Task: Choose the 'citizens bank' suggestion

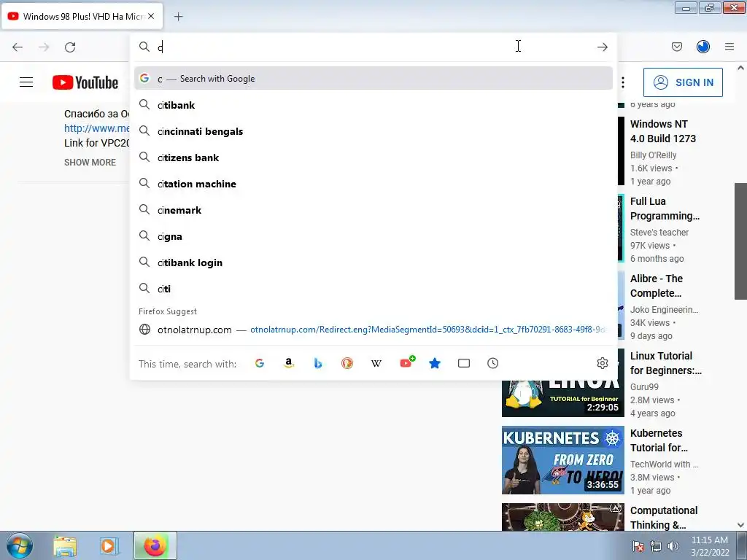Action: (x=373, y=157)
